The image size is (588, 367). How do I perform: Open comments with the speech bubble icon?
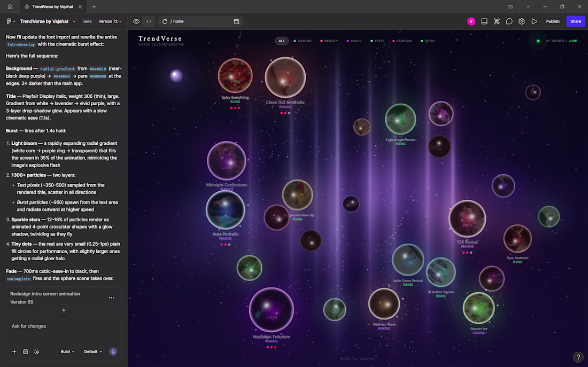[x=509, y=21]
